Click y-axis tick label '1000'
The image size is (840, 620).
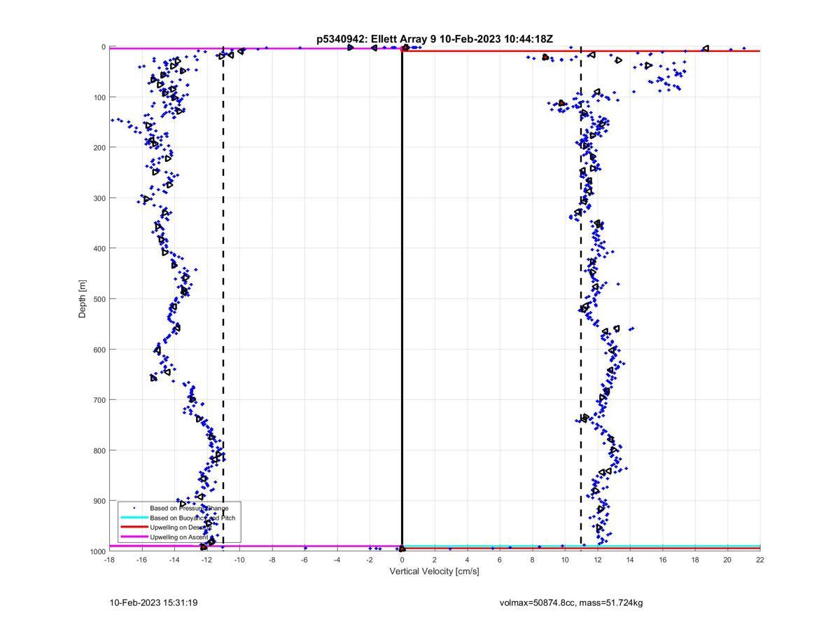(97, 552)
